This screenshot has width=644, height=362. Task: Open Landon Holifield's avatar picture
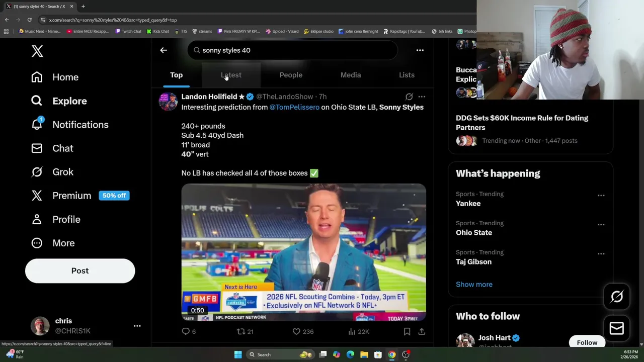(168, 102)
